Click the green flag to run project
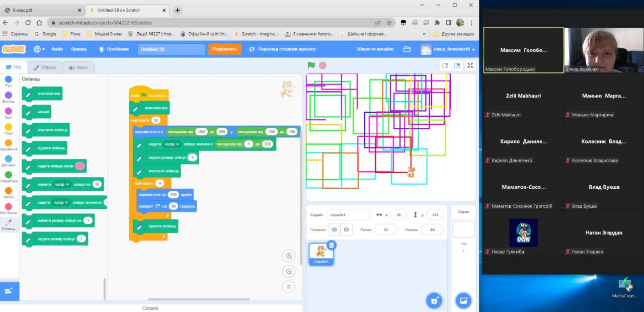The image size is (644, 312). point(311,65)
